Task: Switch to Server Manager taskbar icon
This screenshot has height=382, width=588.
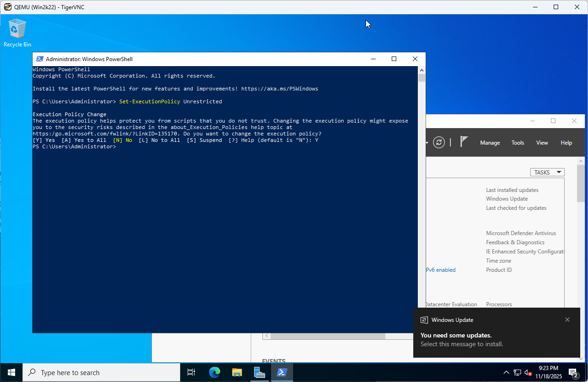Action: pyautogui.click(x=260, y=372)
